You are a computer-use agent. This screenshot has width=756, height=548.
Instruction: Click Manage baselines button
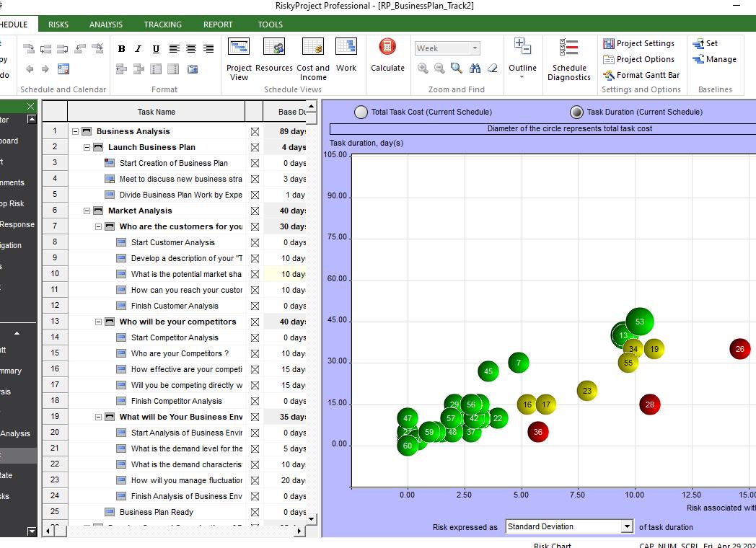click(715, 59)
